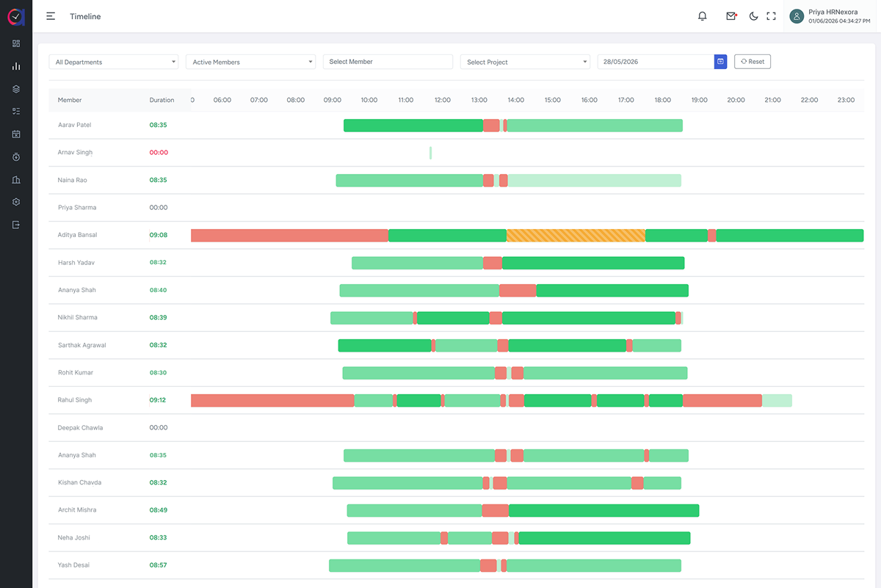Viewport: 881px width, 588px height.
Task: Click the Timeline page title
Action: pos(85,16)
